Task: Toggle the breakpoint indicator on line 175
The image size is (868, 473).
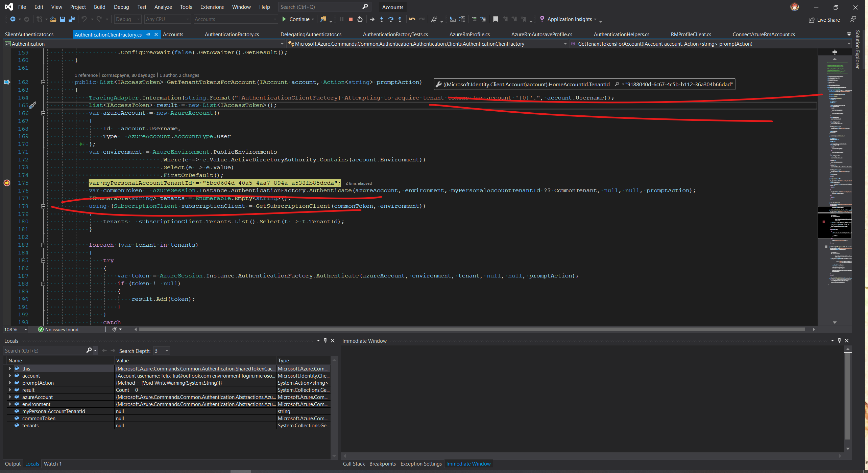Action: [6, 183]
